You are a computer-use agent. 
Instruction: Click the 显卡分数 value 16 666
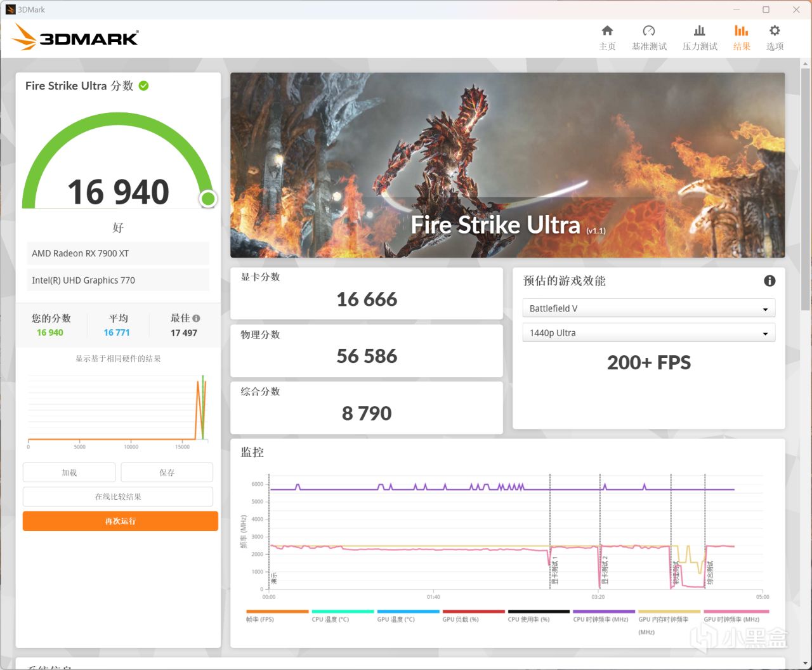tap(367, 299)
